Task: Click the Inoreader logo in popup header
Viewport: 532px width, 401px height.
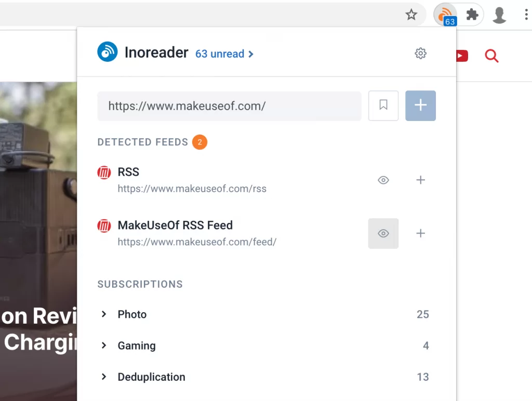Action: point(107,51)
